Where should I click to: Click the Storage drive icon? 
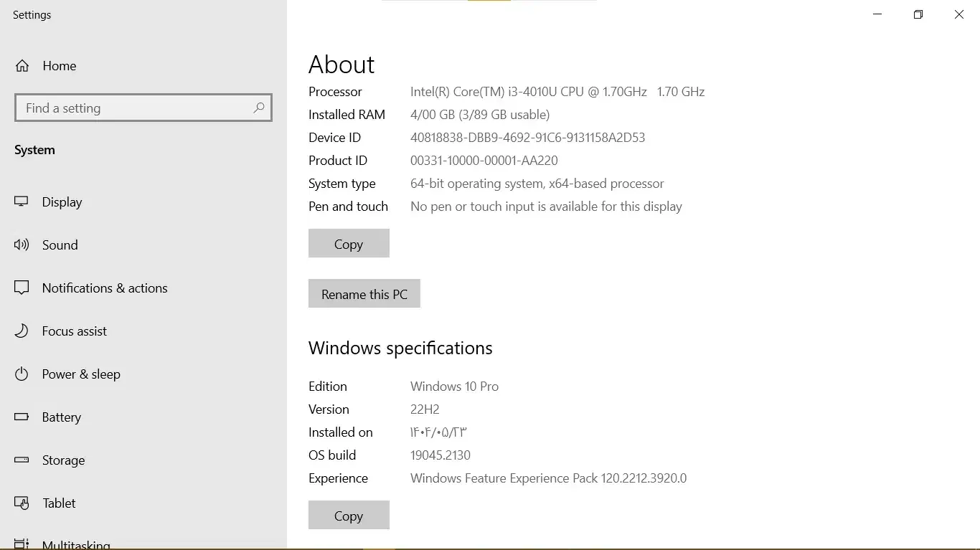pyautogui.click(x=22, y=460)
